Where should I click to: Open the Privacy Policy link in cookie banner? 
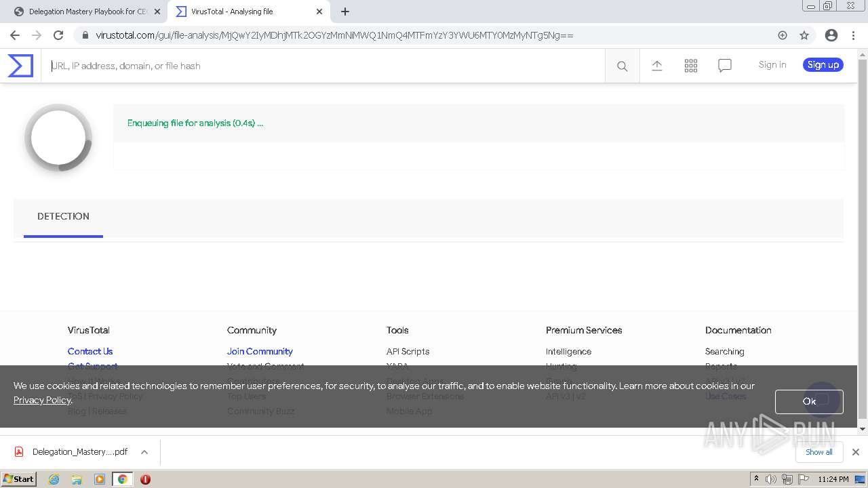42,400
